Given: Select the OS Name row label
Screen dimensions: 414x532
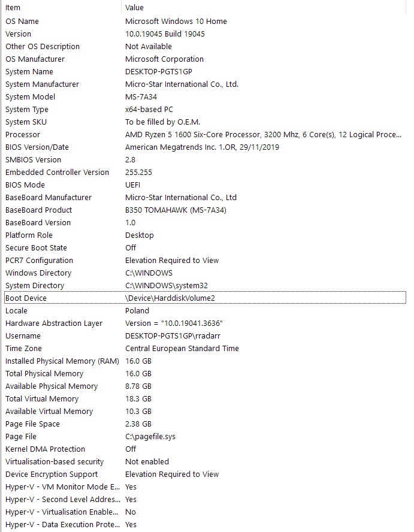Looking at the screenshot, I should coord(22,22).
